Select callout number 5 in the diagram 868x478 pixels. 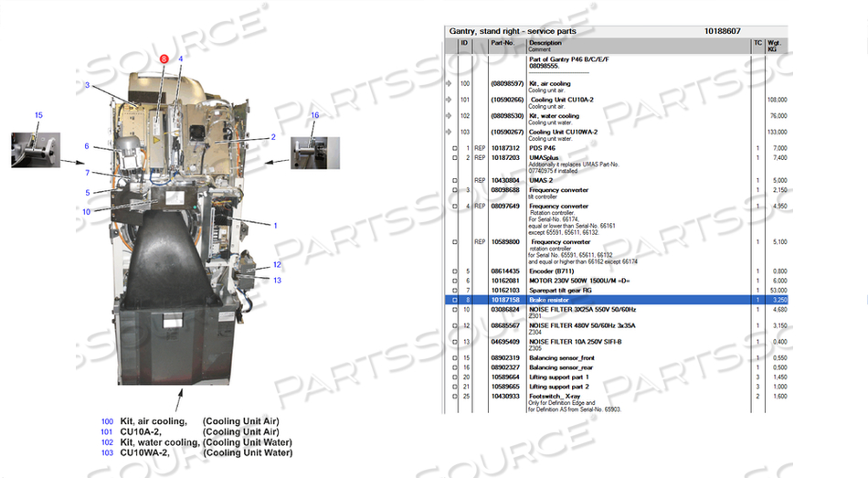[88, 193]
